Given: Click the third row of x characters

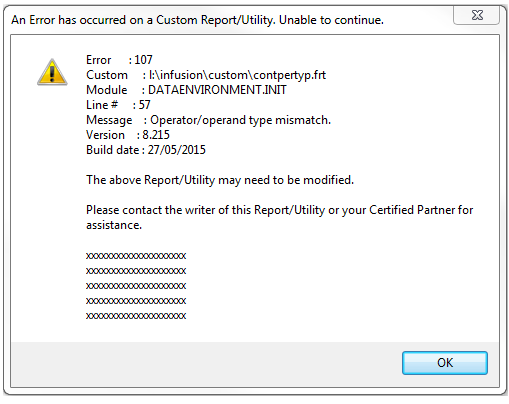Looking at the screenshot, I should pos(136,286).
